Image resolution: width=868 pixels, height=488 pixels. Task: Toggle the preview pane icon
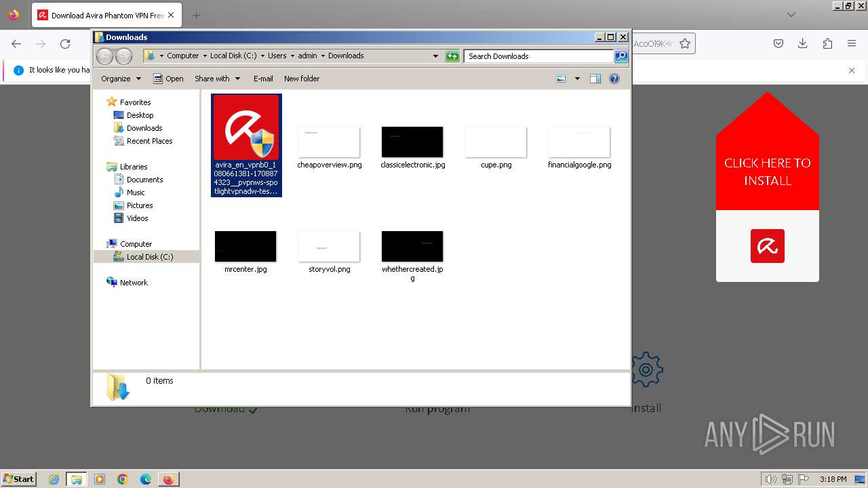coord(595,79)
